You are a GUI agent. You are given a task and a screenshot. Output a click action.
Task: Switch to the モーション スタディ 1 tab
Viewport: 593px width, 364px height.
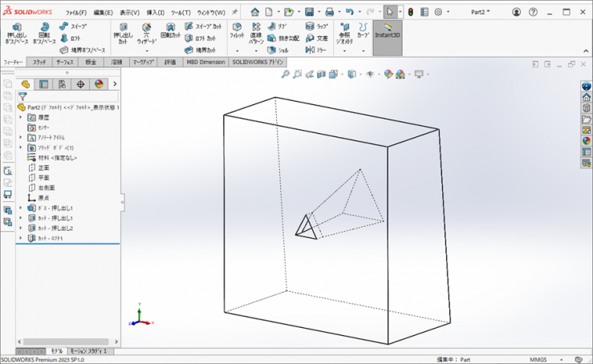coord(90,351)
